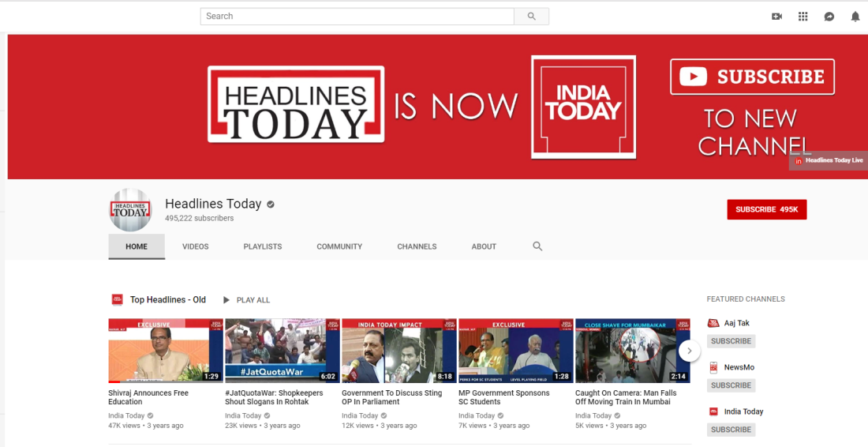
Task: Open the #JatQuotaWar video thumbnail
Action: coord(282,351)
